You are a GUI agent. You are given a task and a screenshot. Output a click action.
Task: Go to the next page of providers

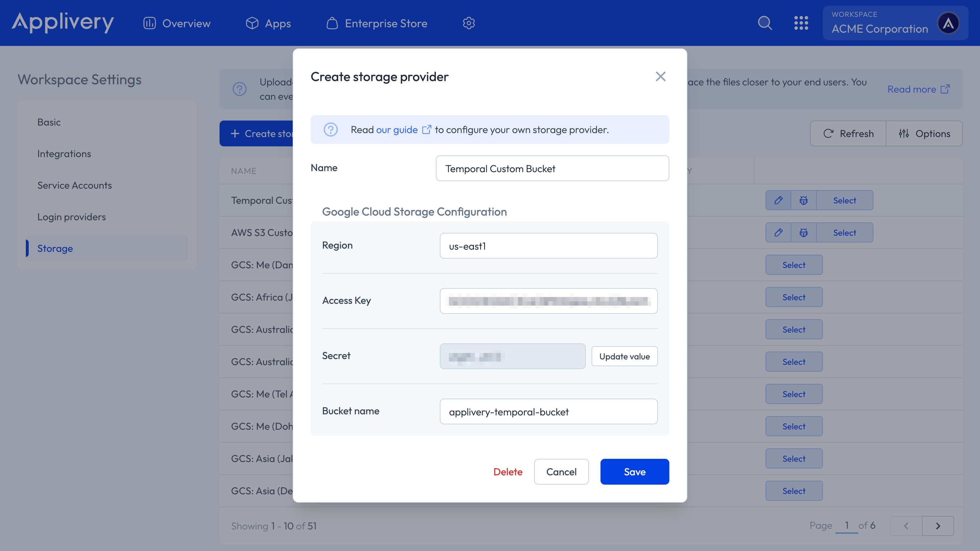tap(938, 526)
